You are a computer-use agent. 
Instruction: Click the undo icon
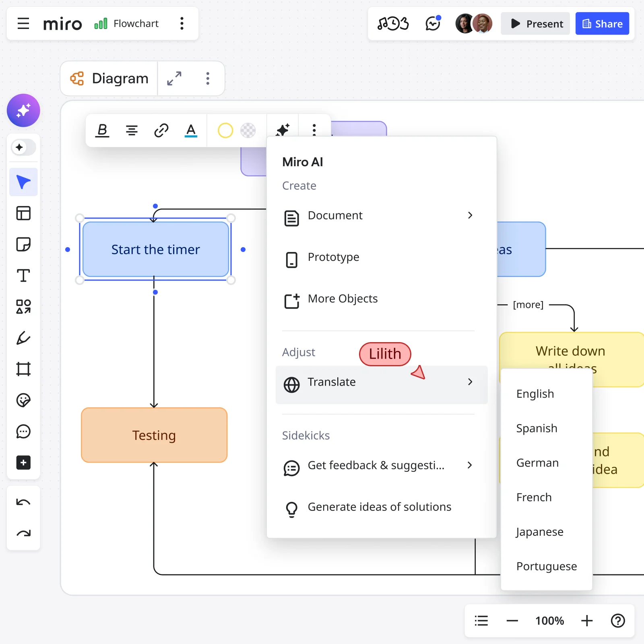point(23,502)
